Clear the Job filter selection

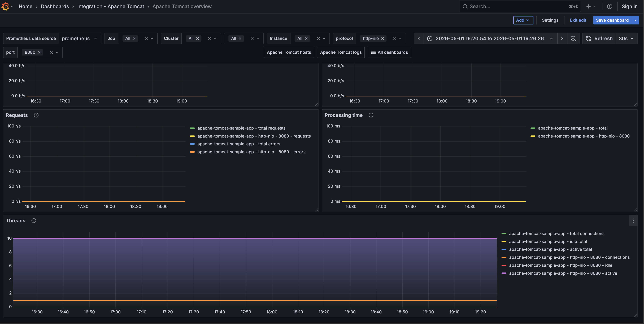pos(146,39)
